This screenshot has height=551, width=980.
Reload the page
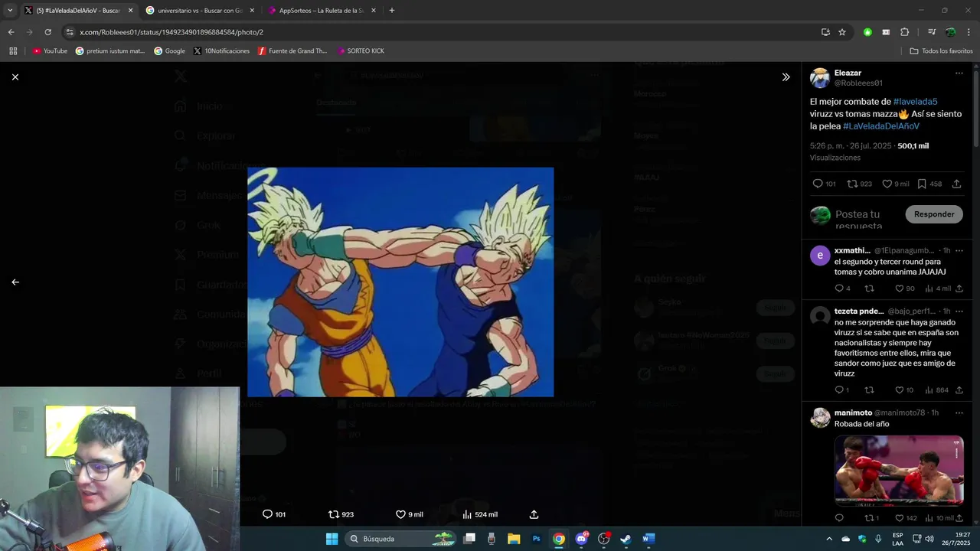pos(47,32)
